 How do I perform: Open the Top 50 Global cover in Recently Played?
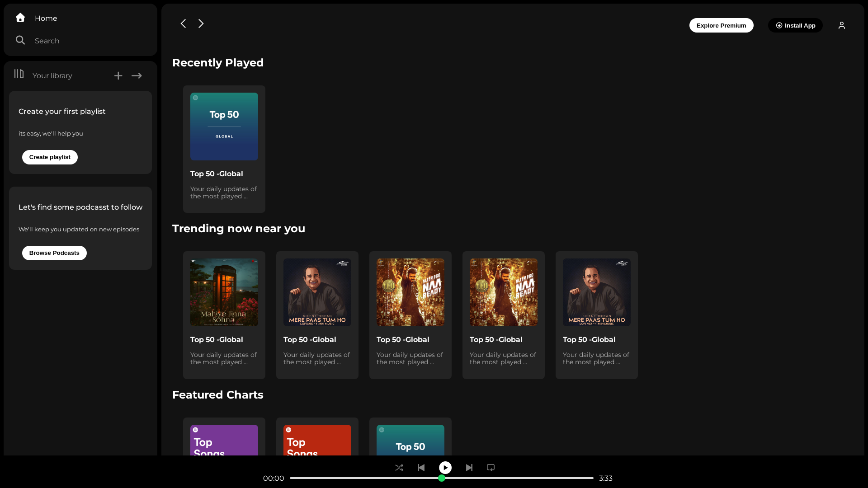[224, 127]
